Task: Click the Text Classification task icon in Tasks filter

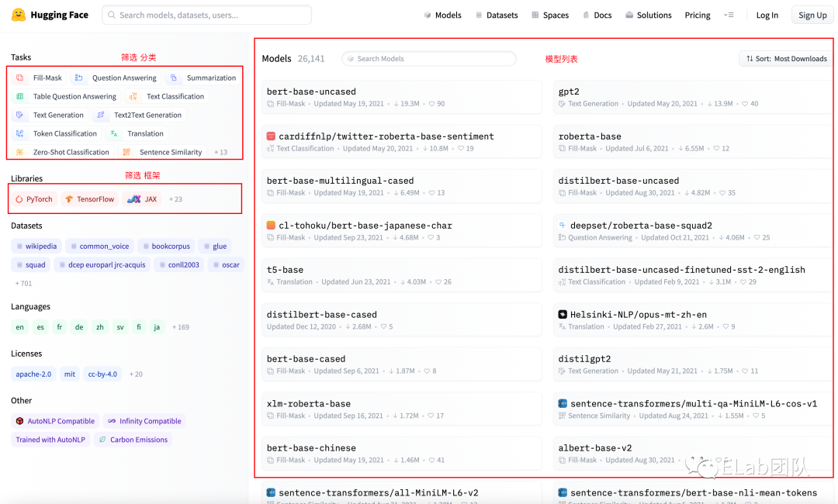Action: pyautogui.click(x=133, y=97)
